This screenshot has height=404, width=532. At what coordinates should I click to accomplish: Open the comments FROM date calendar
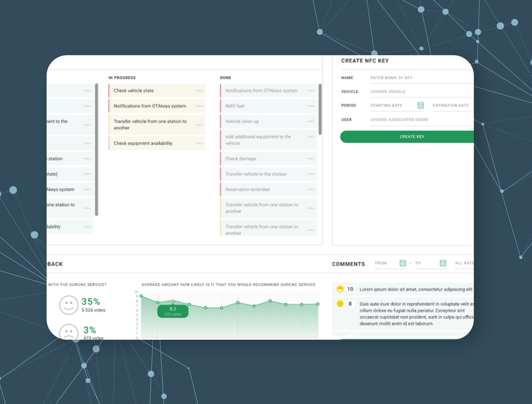pos(403,263)
